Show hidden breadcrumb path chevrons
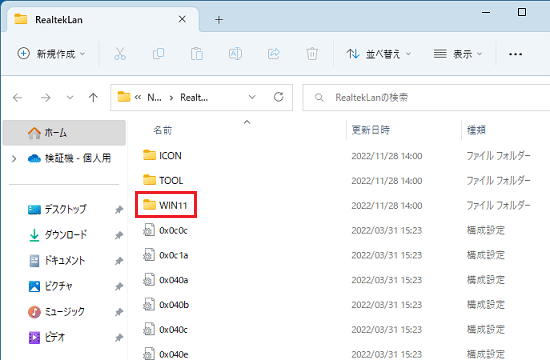 point(138,98)
